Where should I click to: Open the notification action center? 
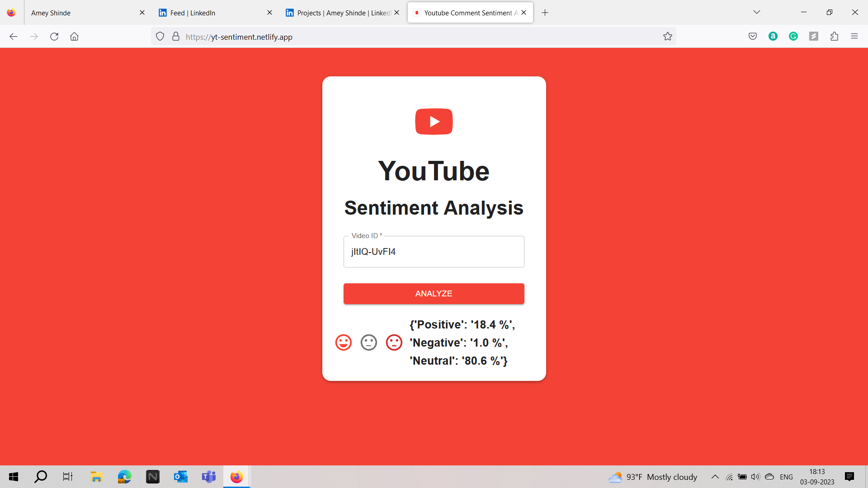[849, 477]
